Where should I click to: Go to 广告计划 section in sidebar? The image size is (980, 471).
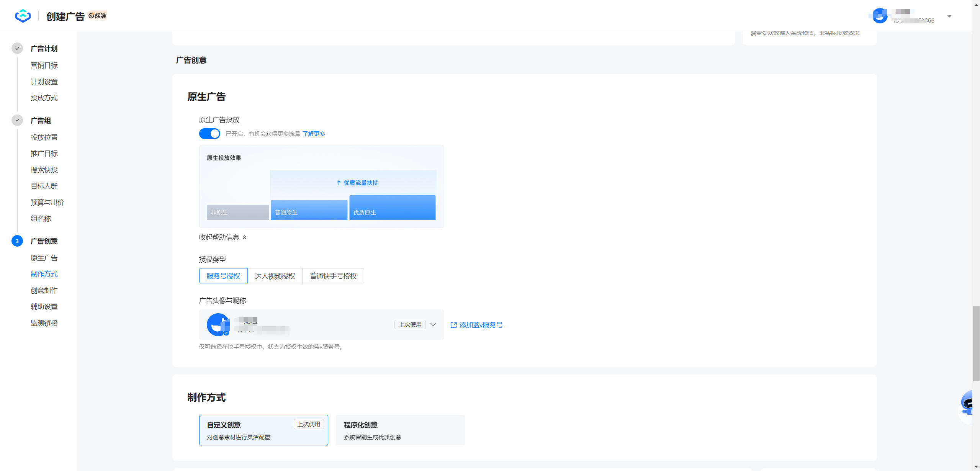point(44,49)
